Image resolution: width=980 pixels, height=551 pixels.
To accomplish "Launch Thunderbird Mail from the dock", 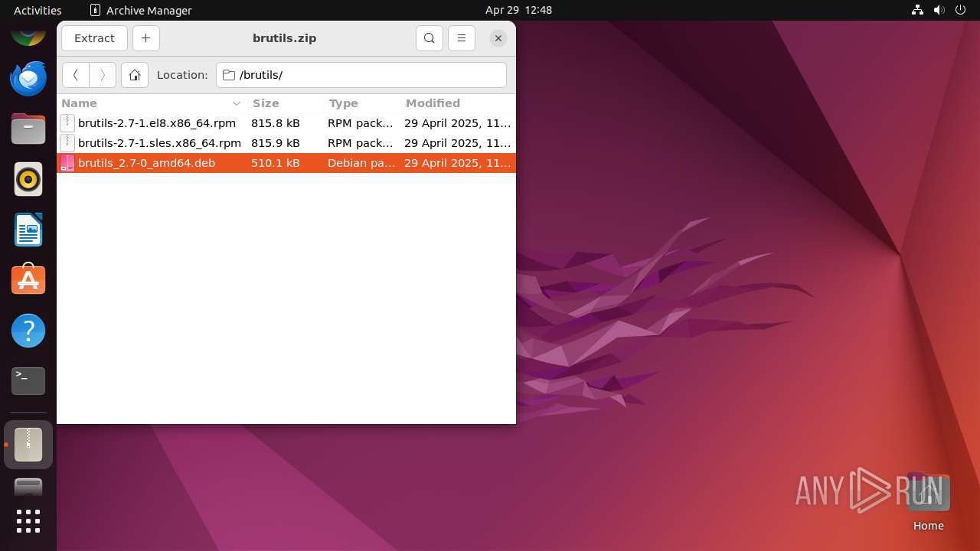I will tap(28, 78).
